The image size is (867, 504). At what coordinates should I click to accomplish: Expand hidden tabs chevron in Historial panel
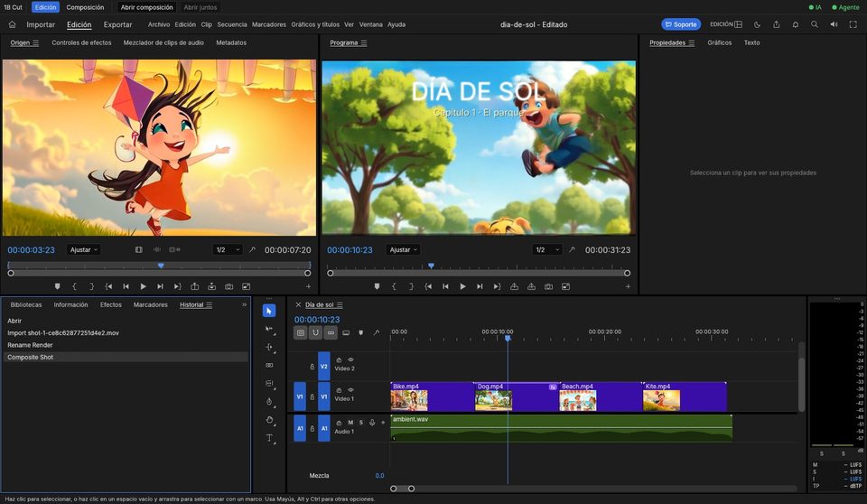(245, 304)
